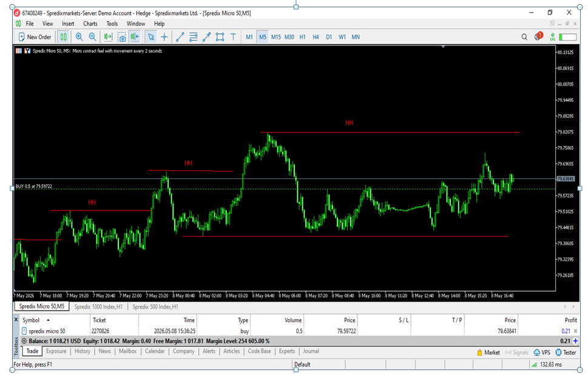
Task: Sort positions by Profit column
Action: click(x=548, y=320)
